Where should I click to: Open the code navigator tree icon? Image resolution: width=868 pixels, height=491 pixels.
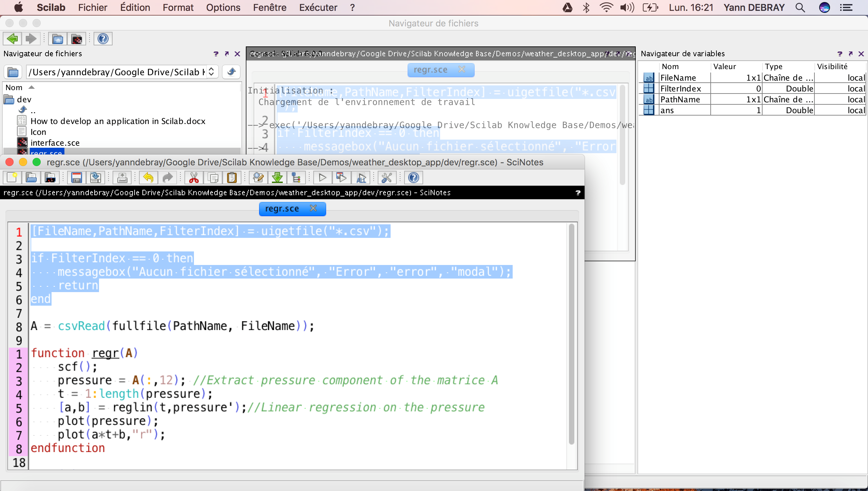click(x=296, y=178)
